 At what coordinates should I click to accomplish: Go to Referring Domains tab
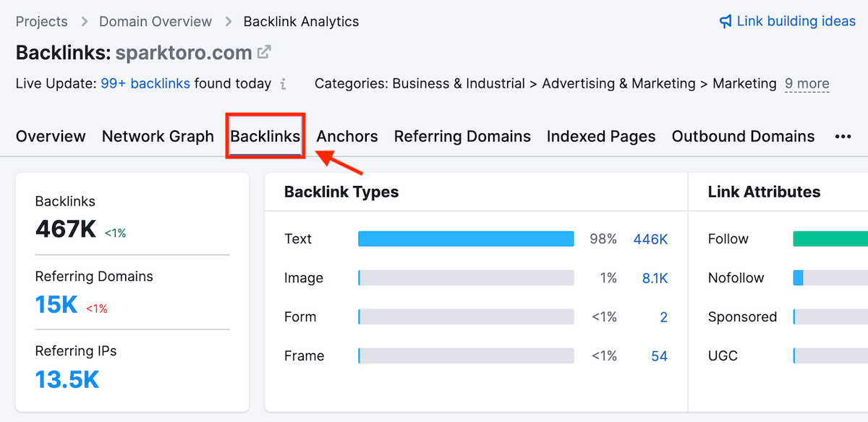(462, 136)
